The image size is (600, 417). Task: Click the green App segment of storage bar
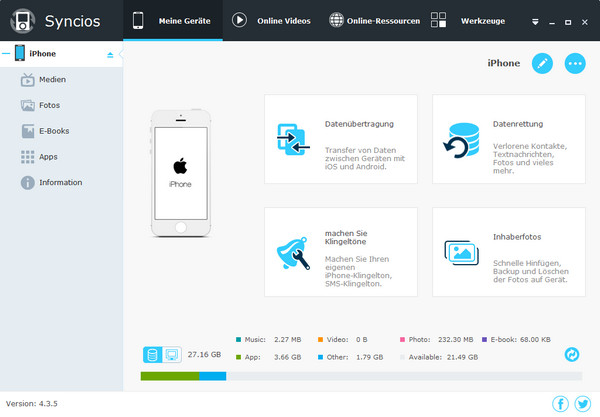pos(170,376)
